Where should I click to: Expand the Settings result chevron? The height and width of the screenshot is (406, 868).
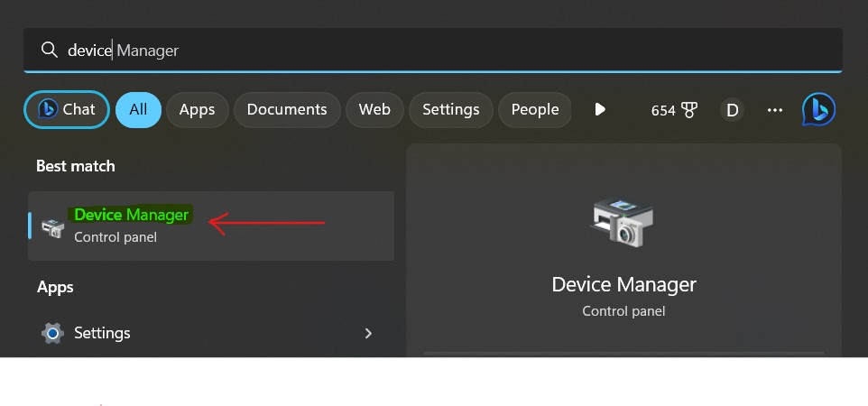click(x=368, y=333)
